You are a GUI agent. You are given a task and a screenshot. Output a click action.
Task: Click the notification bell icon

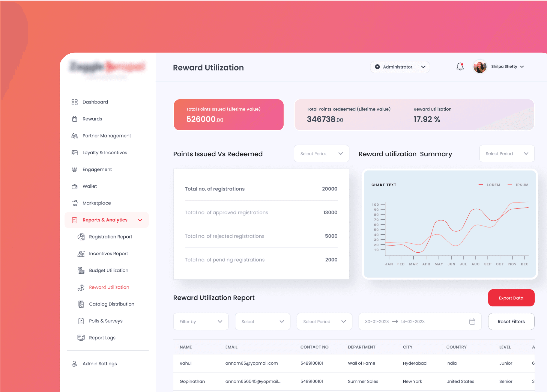[x=460, y=66]
